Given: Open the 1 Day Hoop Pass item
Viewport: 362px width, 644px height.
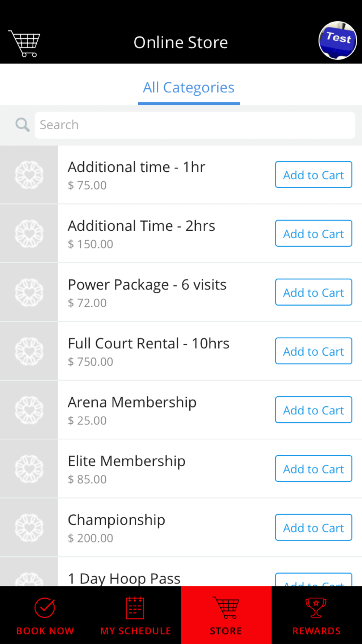Looking at the screenshot, I should pos(181,572).
